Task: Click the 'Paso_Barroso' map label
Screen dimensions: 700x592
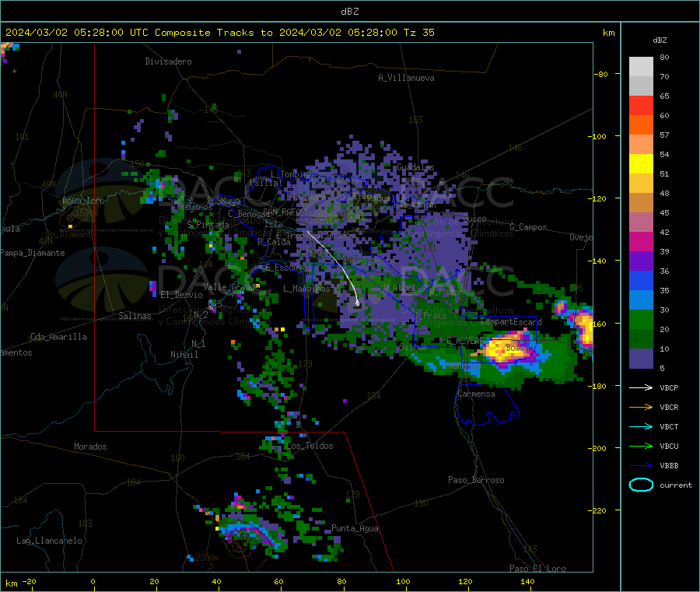Action: point(476,480)
